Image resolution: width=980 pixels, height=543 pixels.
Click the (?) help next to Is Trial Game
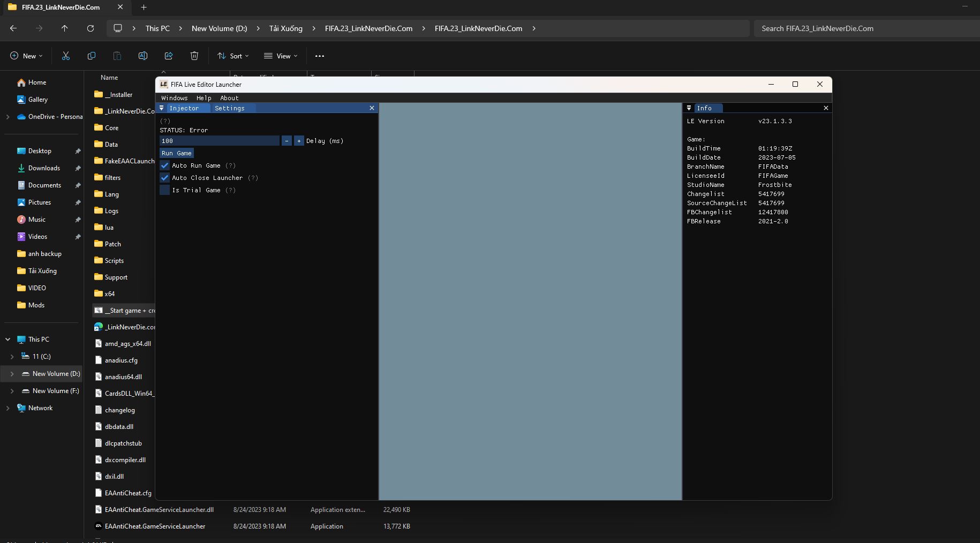(231, 190)
